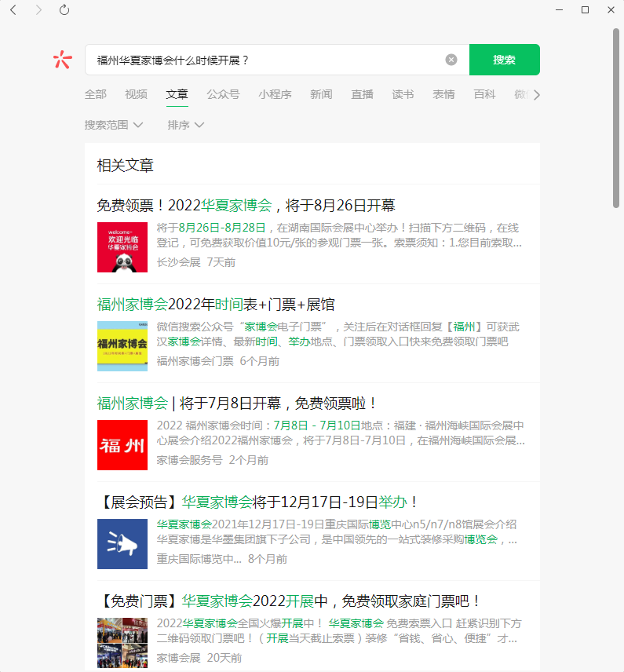Open the 直播 tab
This screenshot has width=624, height=672.
point(362,94)
